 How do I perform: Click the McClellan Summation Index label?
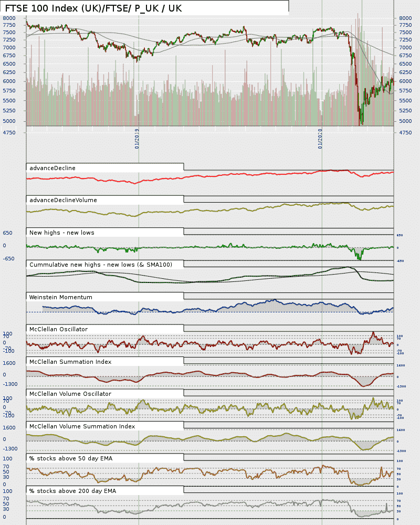click(x=70, y=362)
